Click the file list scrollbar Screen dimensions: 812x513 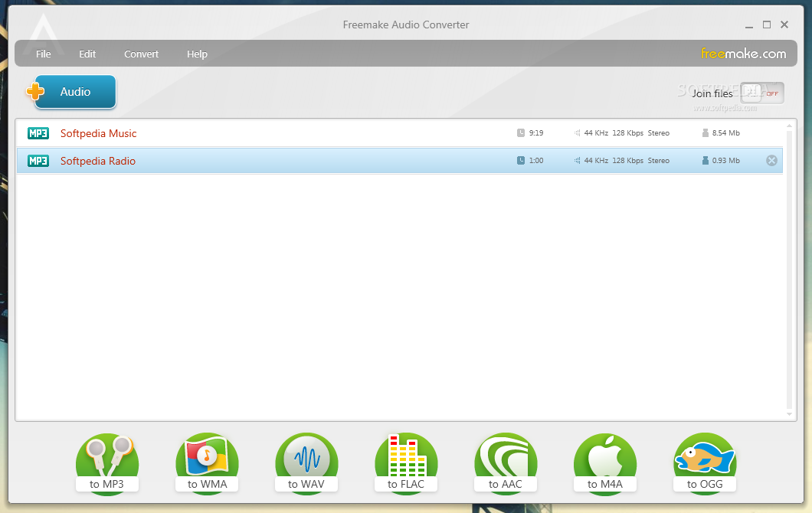pyautogui.click(x=789, y=268)
